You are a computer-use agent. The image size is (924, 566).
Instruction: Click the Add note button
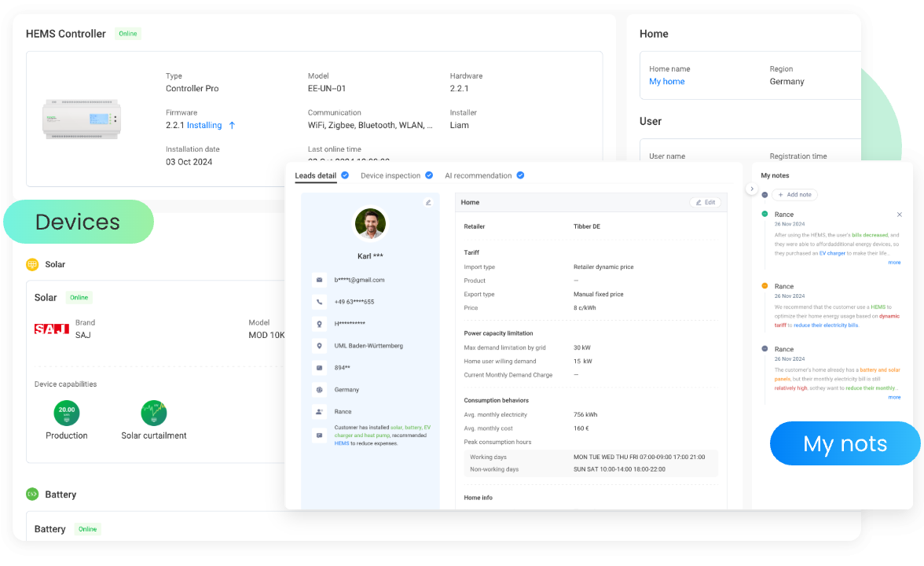click(x=794, y=194)
